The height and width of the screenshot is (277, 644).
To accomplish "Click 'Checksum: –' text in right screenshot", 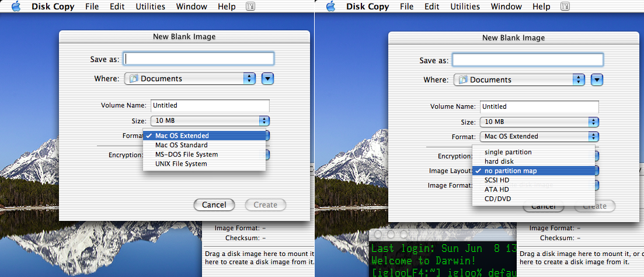I will tap(560, 238).
